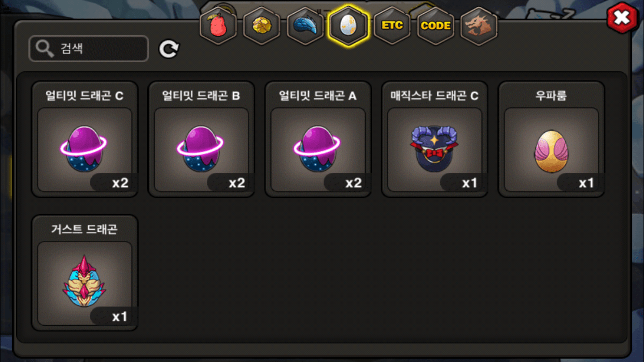Viewport: 644px width, 362px height.
Task: Open the red fruit food tab
Action: 218,26
